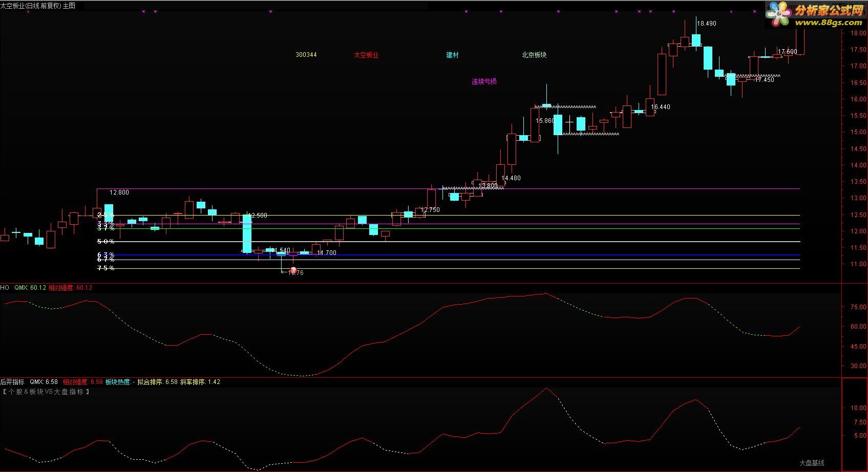Click the 18.00 value on the price axis

click(x=858, y=33)
